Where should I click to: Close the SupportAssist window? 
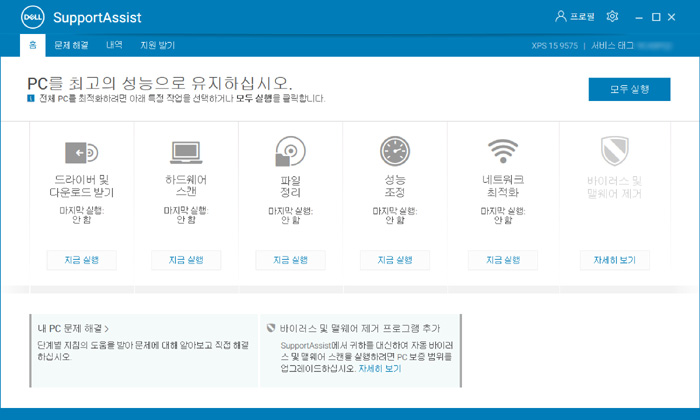coord(671,17)
